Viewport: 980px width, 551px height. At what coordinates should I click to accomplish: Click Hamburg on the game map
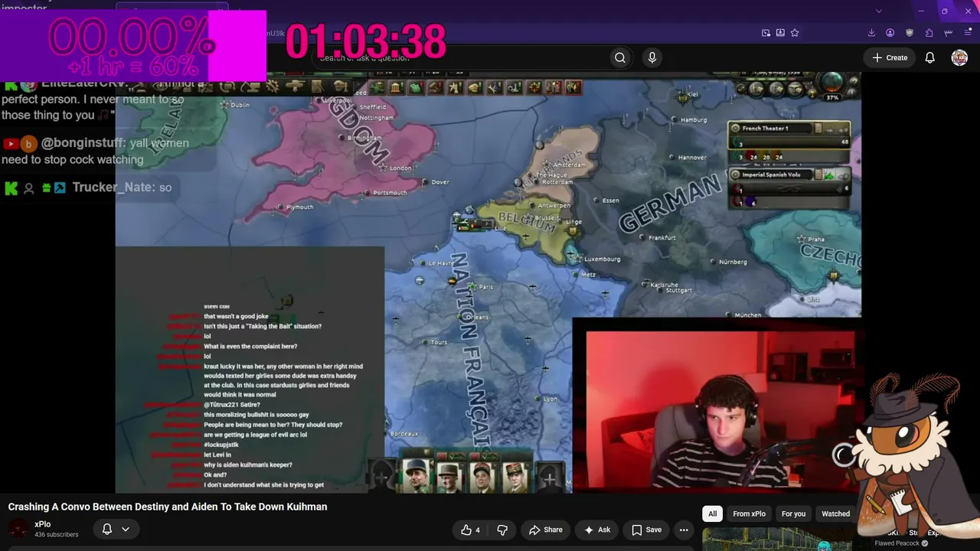coord(693,120)
